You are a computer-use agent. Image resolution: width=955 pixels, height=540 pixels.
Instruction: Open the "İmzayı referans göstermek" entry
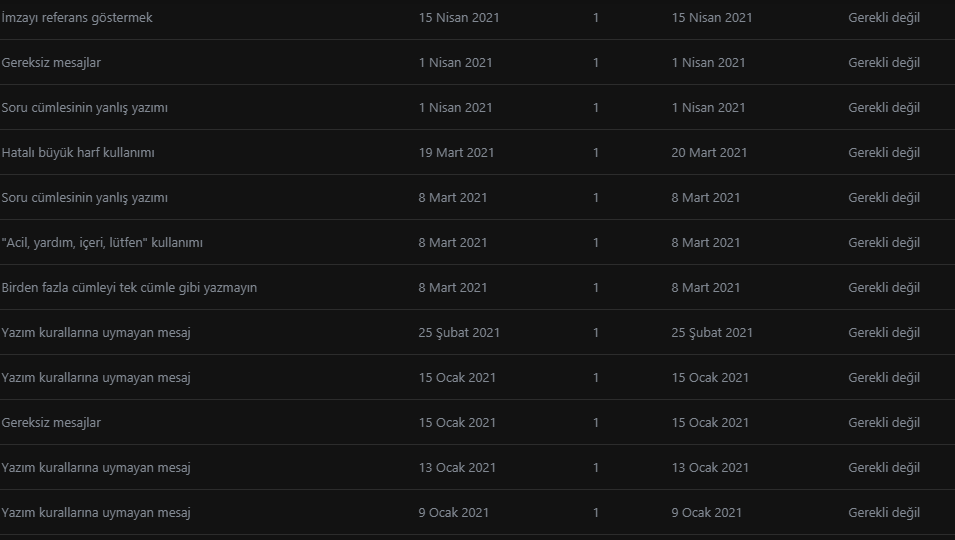(77, 18)
